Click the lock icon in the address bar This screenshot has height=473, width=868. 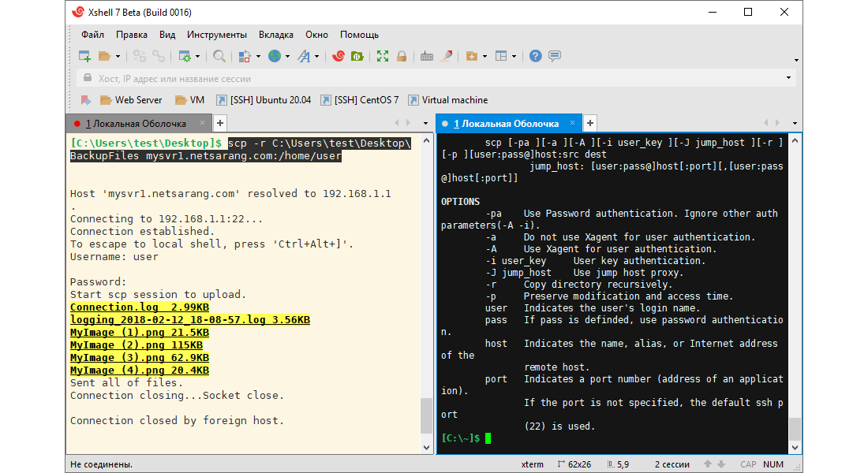click(x=88, y=78)
